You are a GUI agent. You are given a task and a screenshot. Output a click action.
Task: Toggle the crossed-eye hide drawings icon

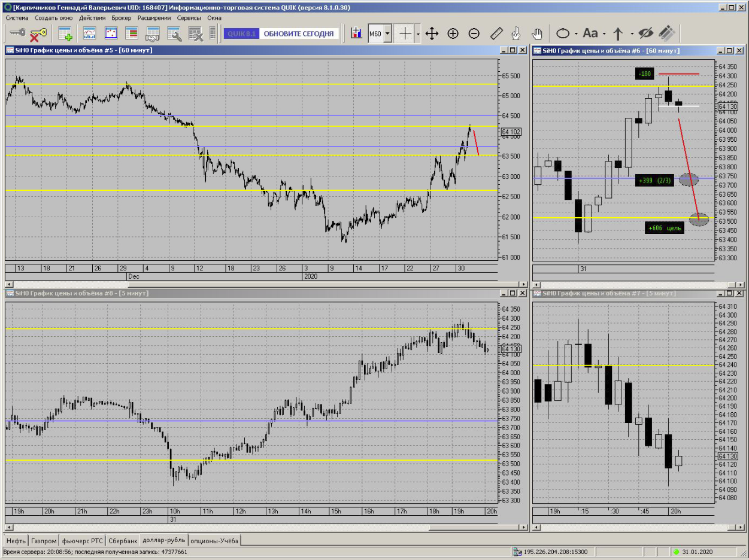point(645,34)
